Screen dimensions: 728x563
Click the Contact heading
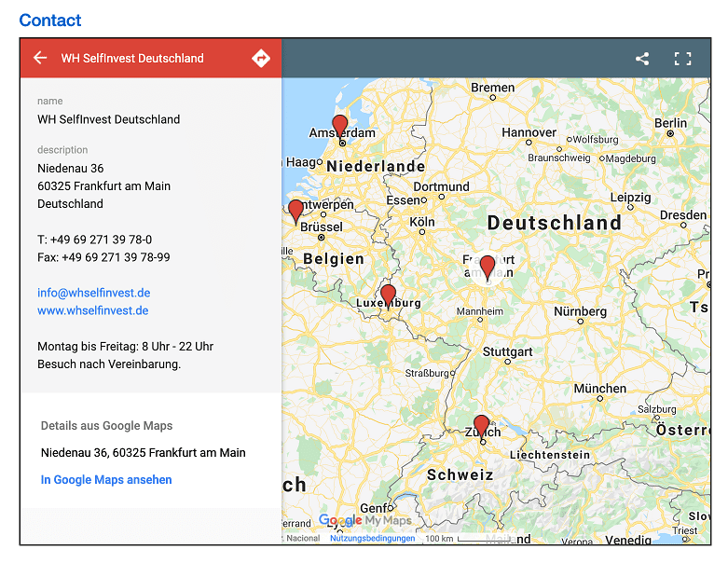pyautogui.click(x=50, y=20)
